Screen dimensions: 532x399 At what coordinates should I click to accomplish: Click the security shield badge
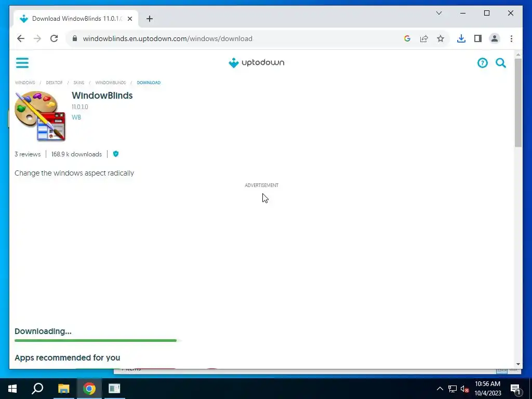point(116,154)
